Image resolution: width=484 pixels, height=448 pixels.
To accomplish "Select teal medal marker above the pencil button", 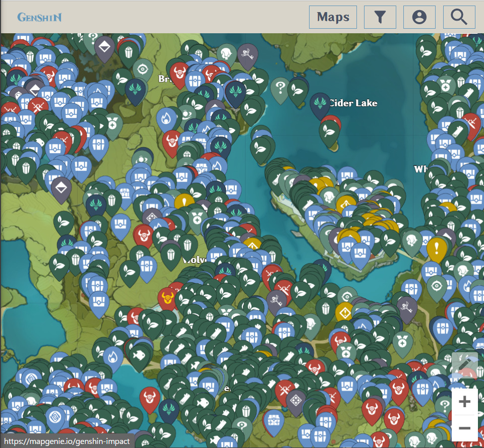I will click(403, 344).
